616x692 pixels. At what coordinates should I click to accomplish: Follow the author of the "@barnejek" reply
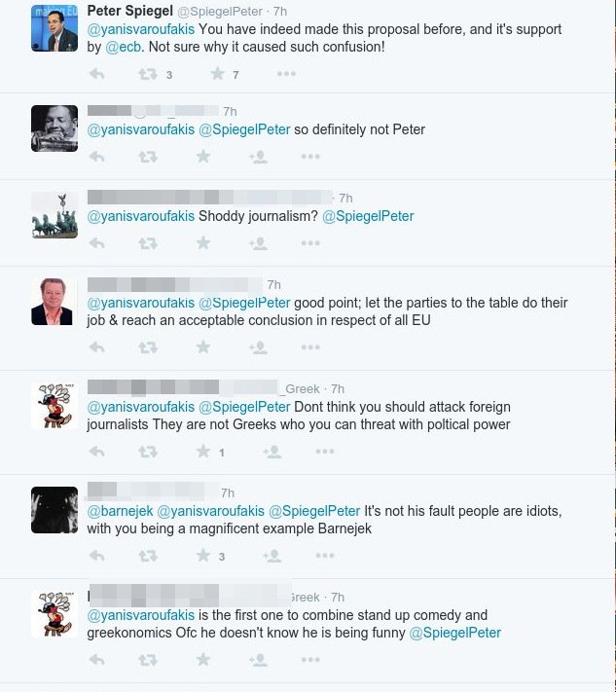point(272,557)
